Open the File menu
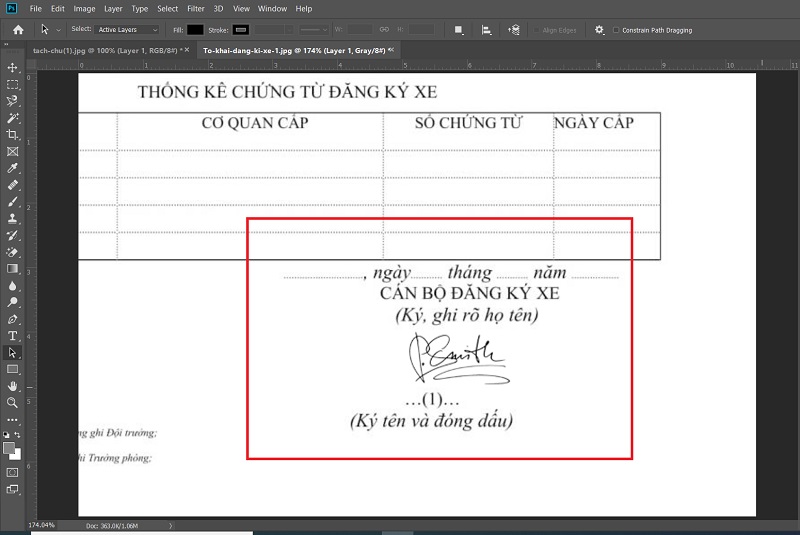 [x=35, y=9]
